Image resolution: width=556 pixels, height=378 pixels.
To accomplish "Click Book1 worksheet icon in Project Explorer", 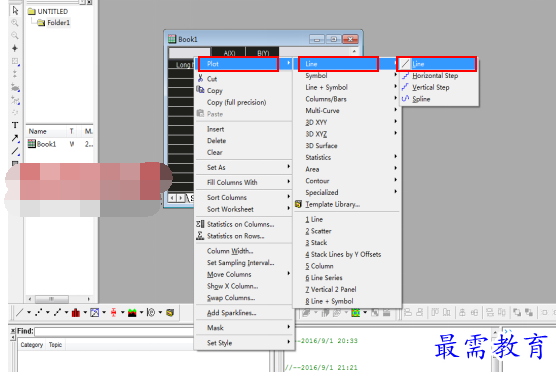I will click(x=32, y=144).
